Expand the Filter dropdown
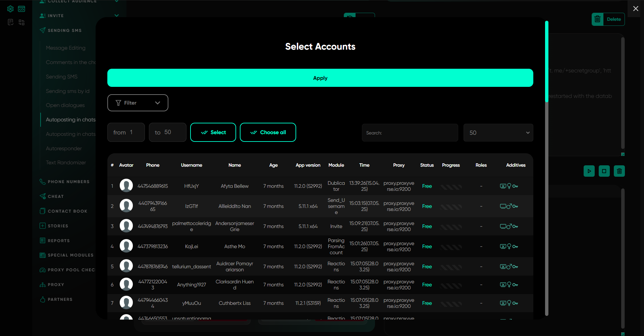Screen dimensions: 644x336 click(138, 103)
